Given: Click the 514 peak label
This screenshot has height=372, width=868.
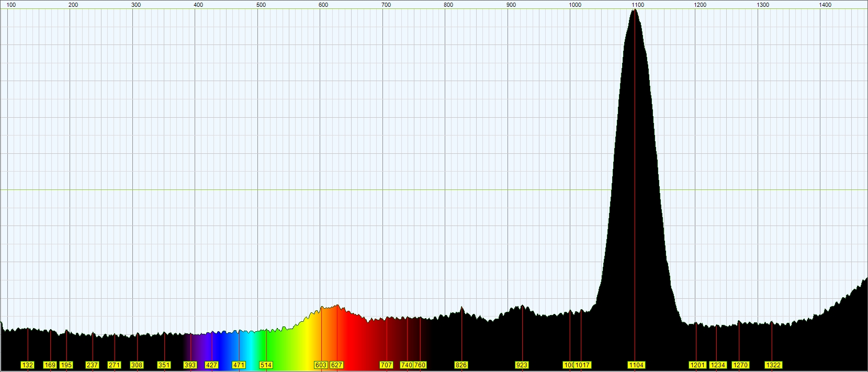Looking at the screenshot, I should (266, 365).
